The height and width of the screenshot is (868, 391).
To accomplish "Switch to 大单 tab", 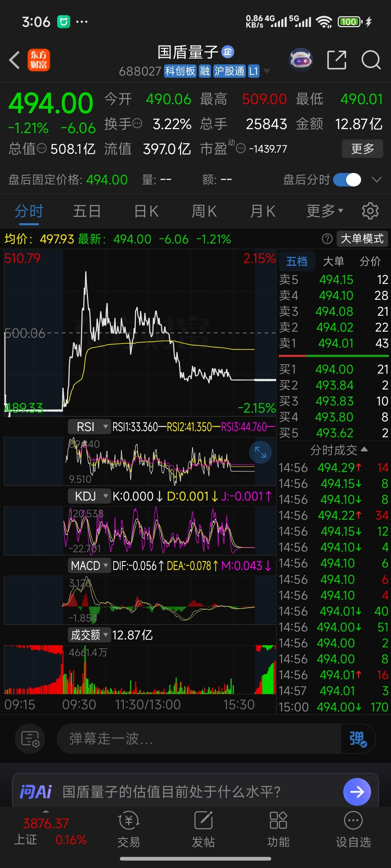I will [x=333, y=261].
